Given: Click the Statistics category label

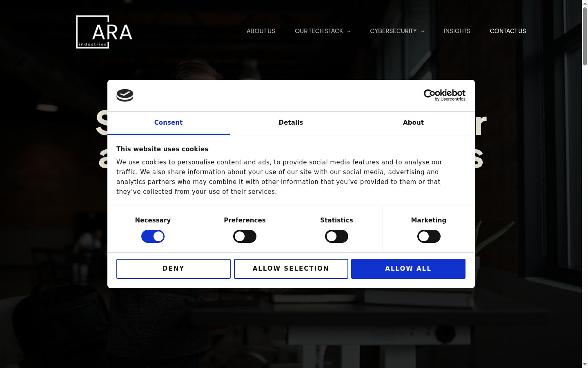Looking at the screenshot, I should (x=336, y=220).
